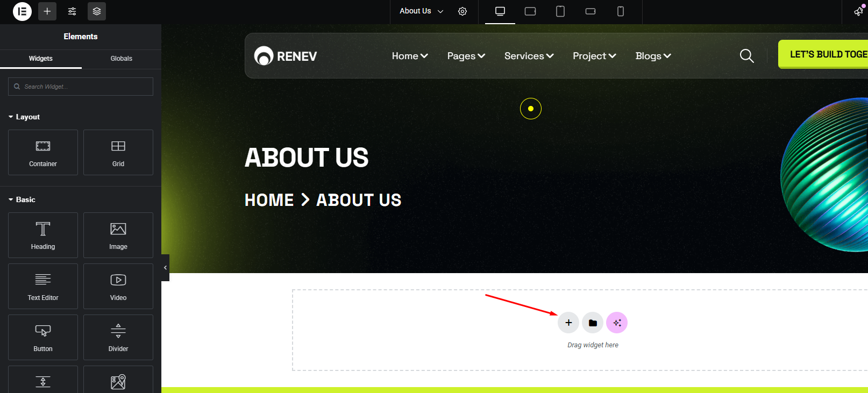This screenshot has width=868, height=393.
Task: Switch to Mobile portrait preview
Action: [621, 11]
